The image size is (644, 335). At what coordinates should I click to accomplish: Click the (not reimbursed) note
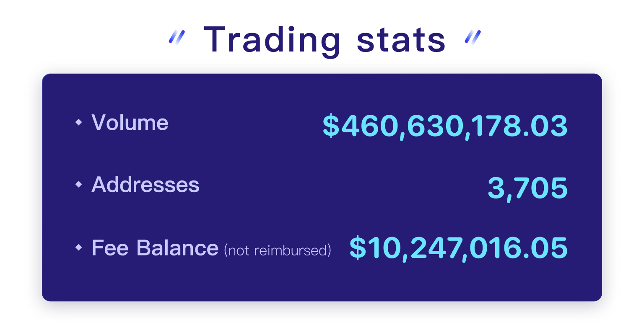[x=278, y=250]
